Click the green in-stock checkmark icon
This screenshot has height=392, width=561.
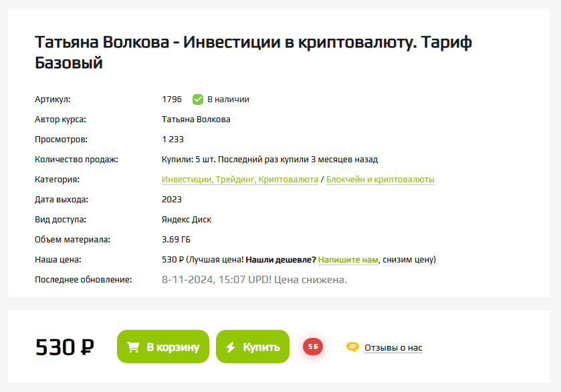[x=198, y=100]
